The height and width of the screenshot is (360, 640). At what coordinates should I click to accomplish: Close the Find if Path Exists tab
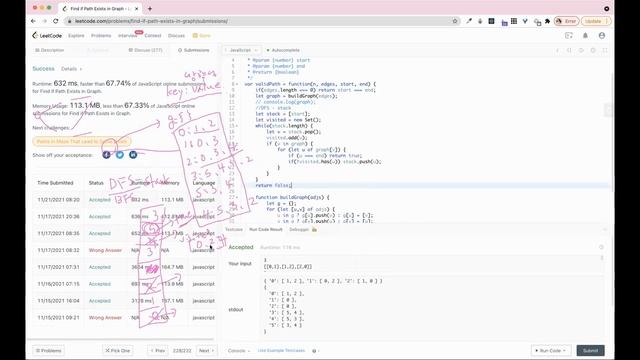tap(137, 9)
